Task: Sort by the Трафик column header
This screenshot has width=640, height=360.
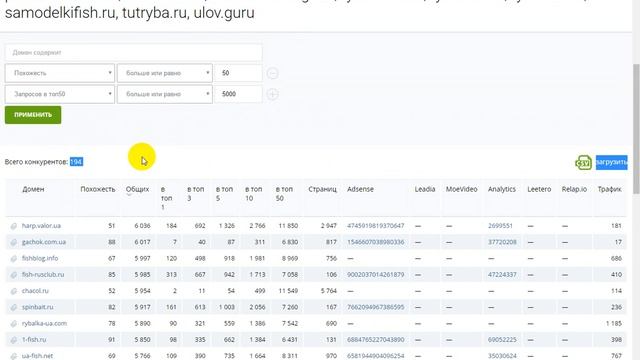Action: (609, 189)
